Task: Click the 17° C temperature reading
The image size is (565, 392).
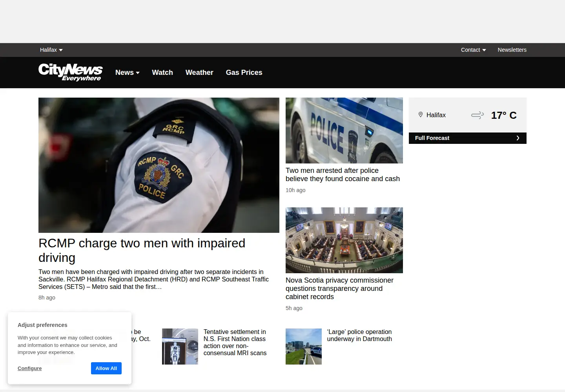Action: [504, 115]
